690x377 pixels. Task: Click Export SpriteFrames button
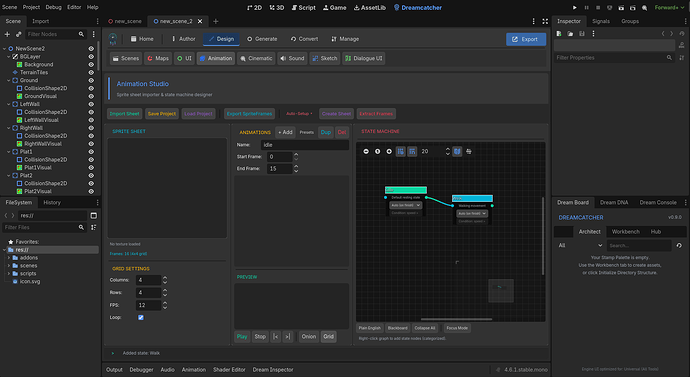coord(250,113)
